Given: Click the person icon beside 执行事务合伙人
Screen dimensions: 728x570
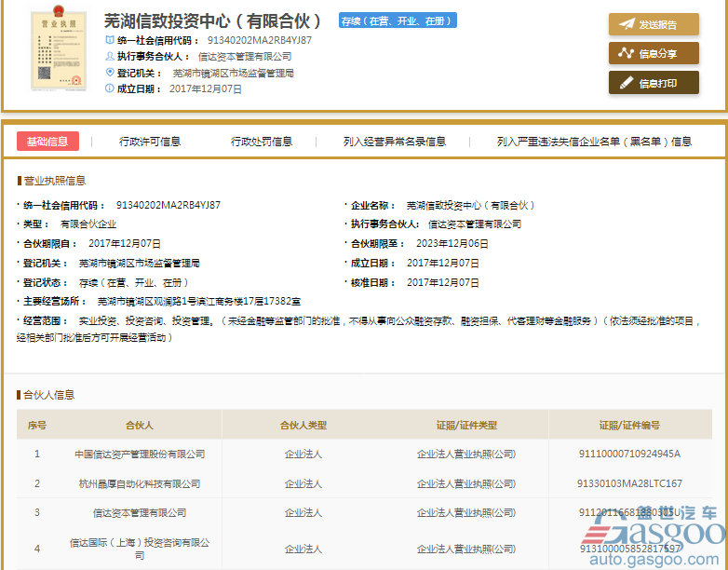Looking at the screenshot, I should click(110, 56).
